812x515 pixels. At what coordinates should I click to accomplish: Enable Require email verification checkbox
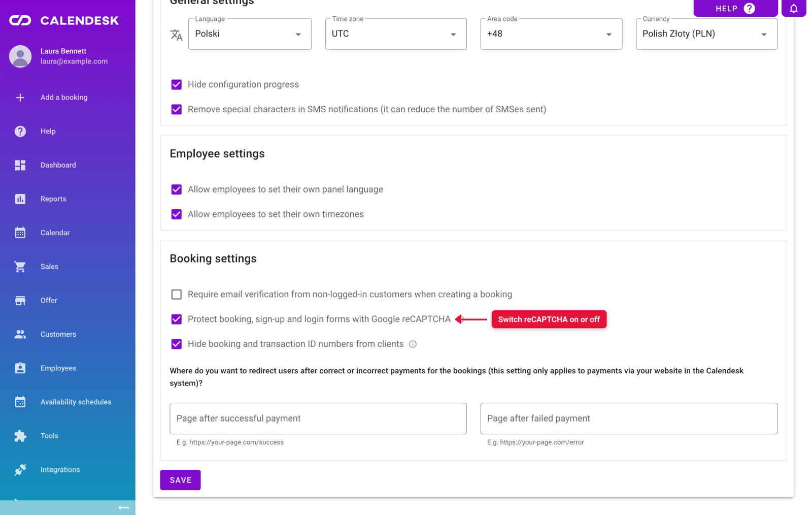click(177, 295)
